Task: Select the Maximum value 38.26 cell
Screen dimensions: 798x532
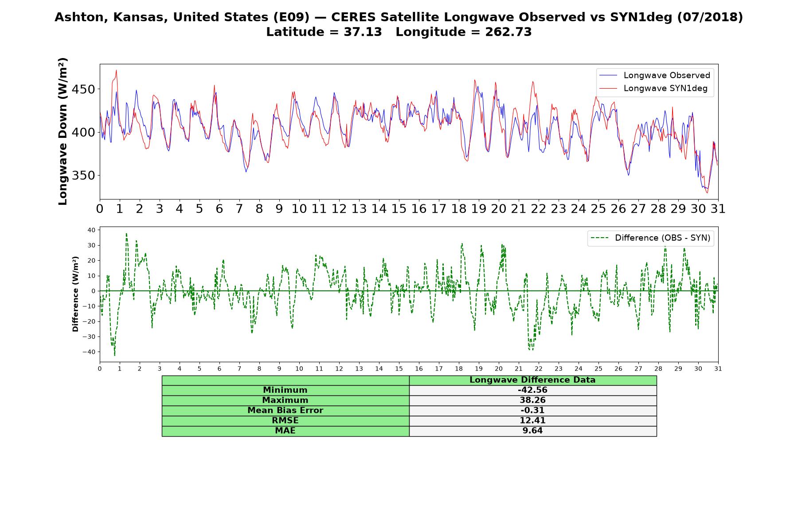Action: coord(532,400)
